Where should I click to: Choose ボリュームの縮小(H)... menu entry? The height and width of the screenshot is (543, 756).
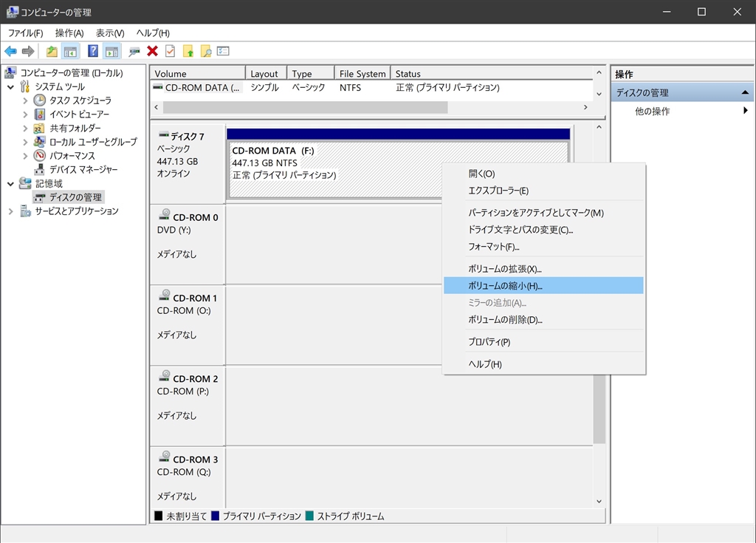point(543,286)
